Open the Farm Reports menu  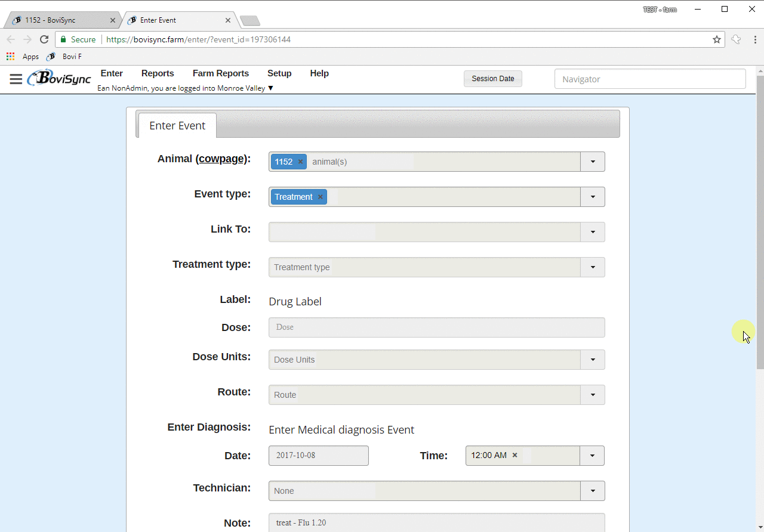click(221, 73)
